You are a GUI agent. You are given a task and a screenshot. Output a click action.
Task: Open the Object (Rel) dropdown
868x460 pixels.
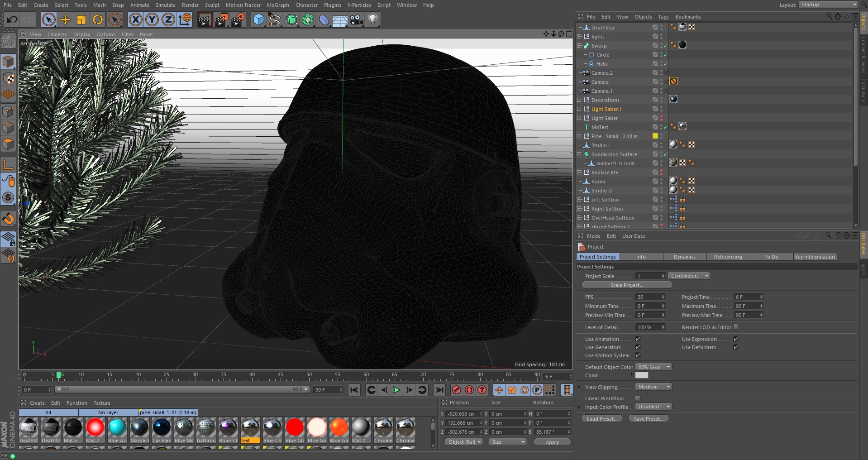coord(463,442)
